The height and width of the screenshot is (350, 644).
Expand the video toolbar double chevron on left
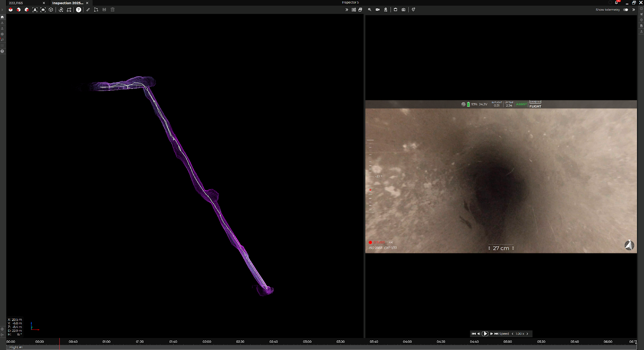pos(347,10)
